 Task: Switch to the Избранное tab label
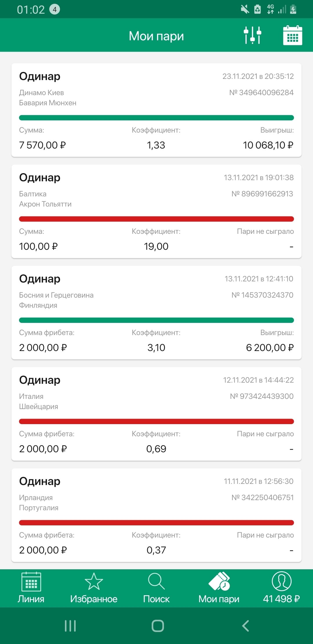tap(94, 599)
